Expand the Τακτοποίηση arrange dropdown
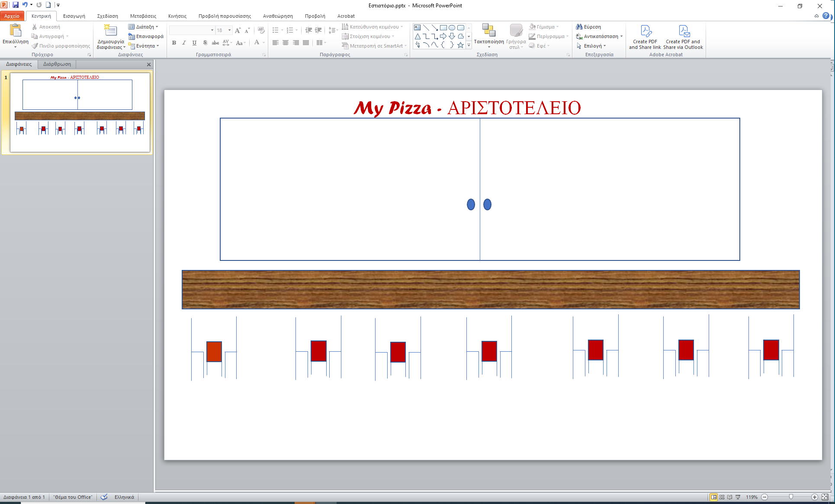This screenshot has height=504, width=835. click(x=489, y=47)
